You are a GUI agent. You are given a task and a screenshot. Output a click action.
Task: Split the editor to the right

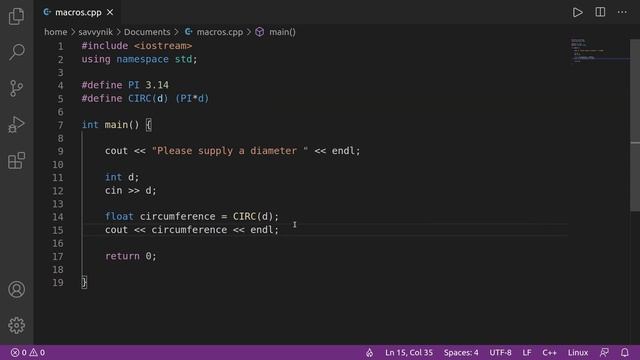tap(600, 12)
